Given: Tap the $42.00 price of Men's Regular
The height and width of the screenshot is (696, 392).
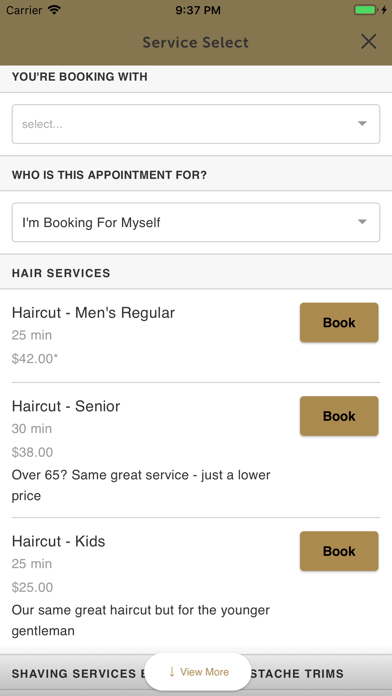Looking at the screenshot, I should (35, 359).
